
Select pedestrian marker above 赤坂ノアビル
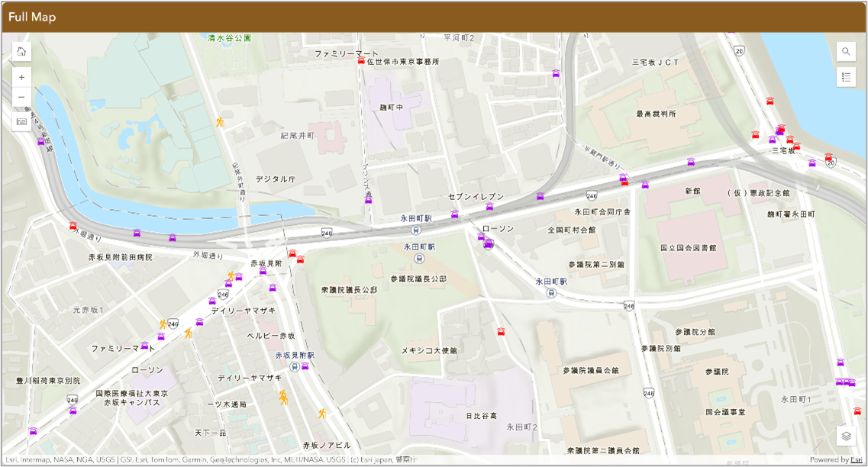click(322, 414)
